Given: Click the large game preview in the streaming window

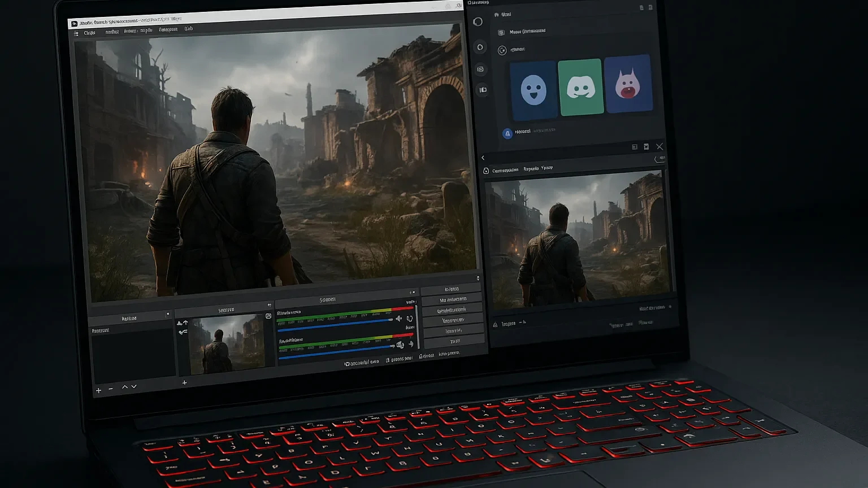Looking at the screenshot, I should pyautogui.click(x=277, y=164).
